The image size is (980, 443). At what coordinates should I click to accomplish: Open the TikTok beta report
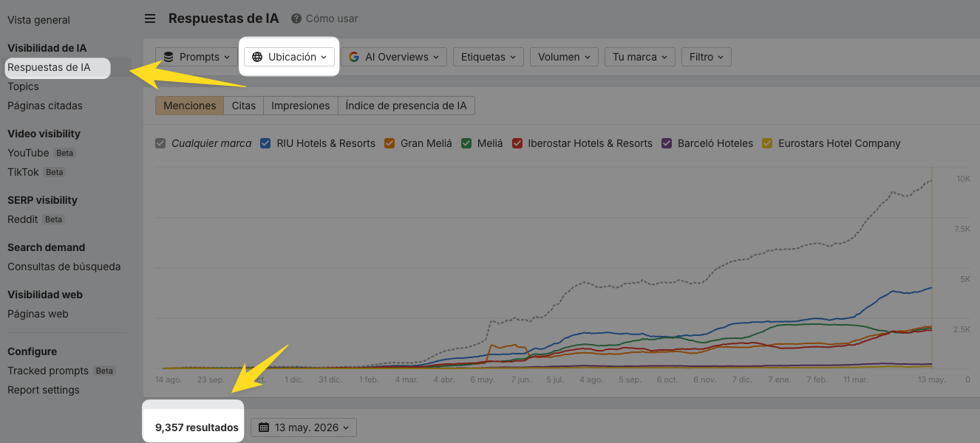pos(23,172)
